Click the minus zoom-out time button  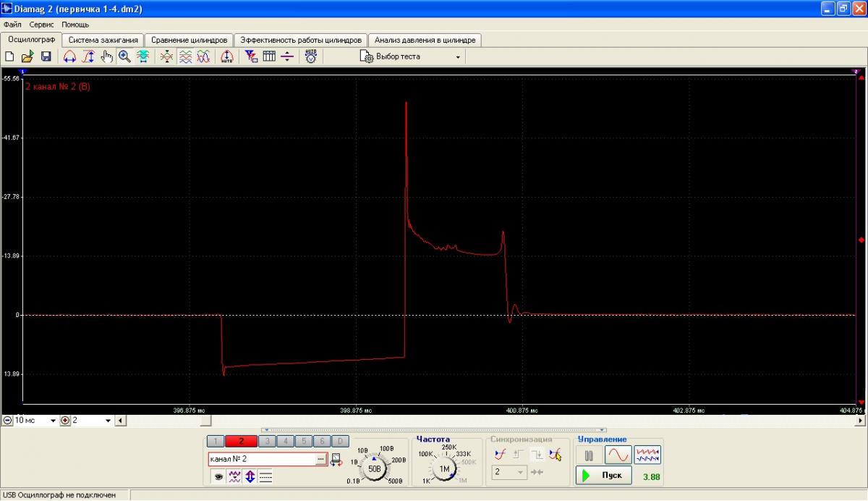pyautogui.click(x=7, y=420)
